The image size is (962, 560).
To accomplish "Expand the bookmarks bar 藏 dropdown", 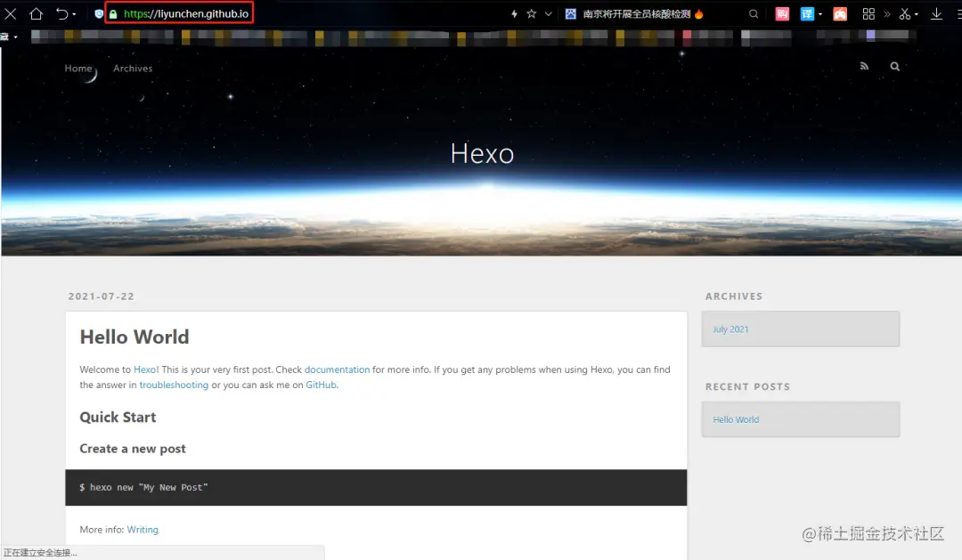I will click(x=15, y=37).
